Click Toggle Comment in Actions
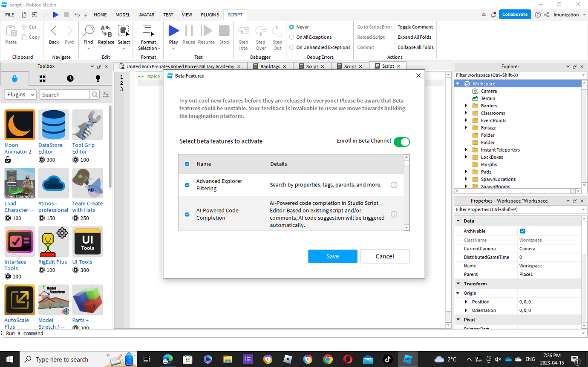Viewport: 588px width, 367px height. (x=415, y=27)
